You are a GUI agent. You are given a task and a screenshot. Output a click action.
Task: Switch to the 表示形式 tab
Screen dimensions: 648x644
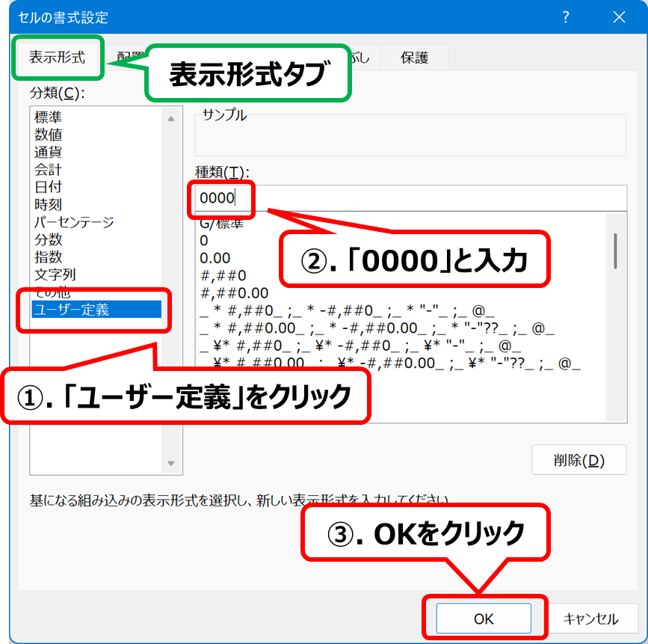coord(57,58)
